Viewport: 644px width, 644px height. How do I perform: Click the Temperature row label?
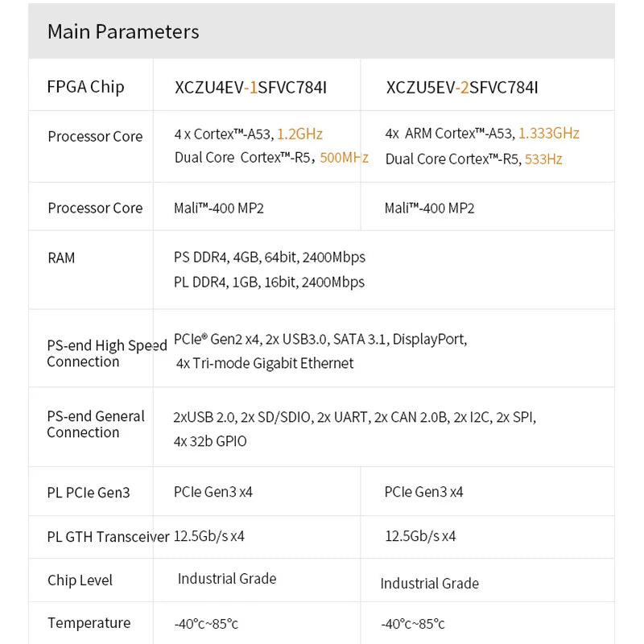89,623
